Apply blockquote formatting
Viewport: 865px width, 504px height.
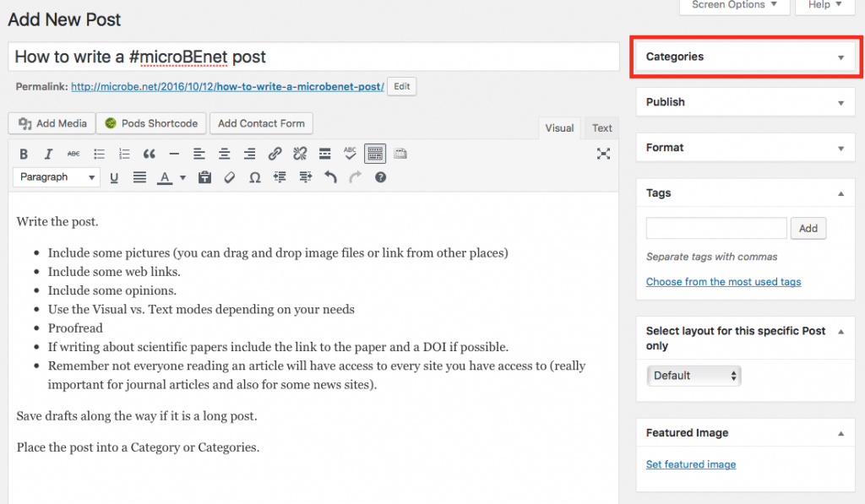click(x=149, y=154)
